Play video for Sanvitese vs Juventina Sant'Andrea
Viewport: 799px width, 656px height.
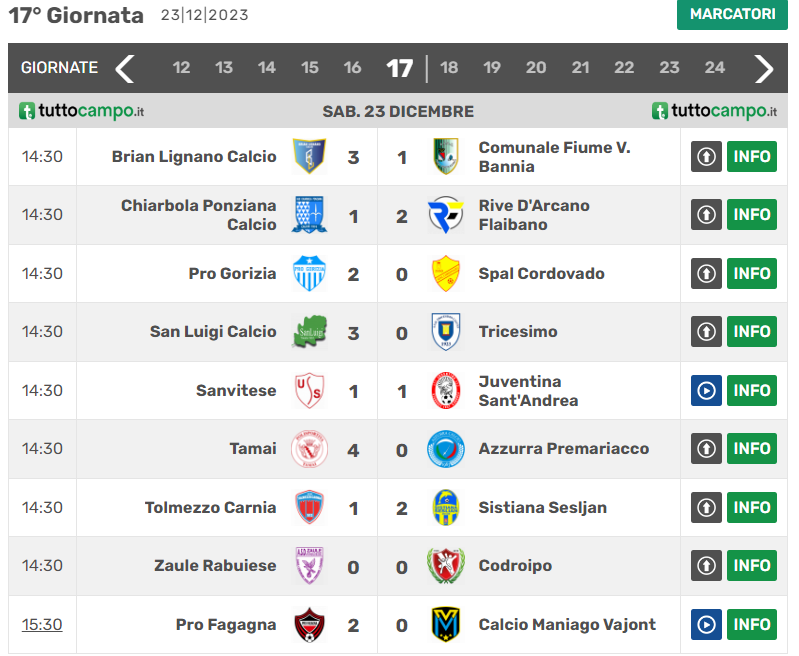(x=706, y=390)
